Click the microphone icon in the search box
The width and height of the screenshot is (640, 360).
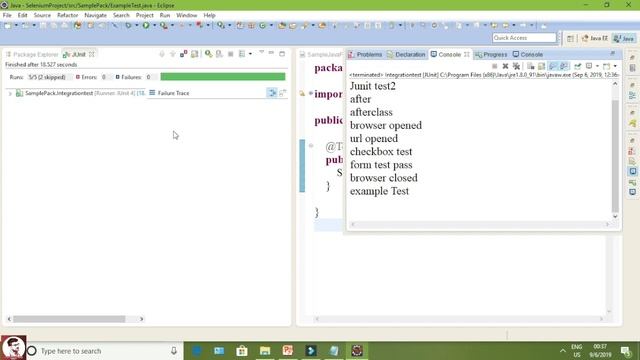point(174,351)
